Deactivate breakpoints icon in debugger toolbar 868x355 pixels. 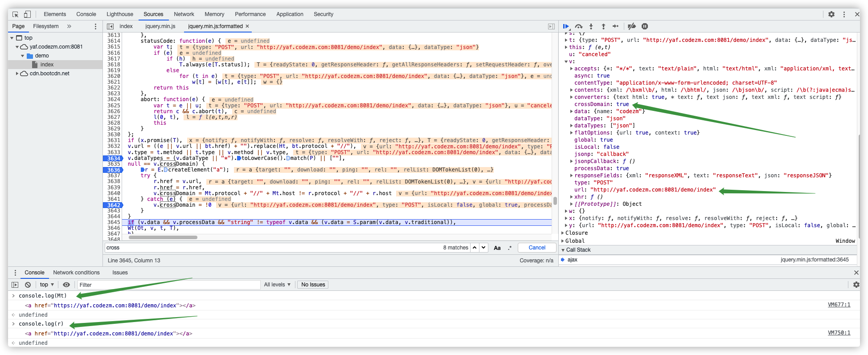[631, 27]
